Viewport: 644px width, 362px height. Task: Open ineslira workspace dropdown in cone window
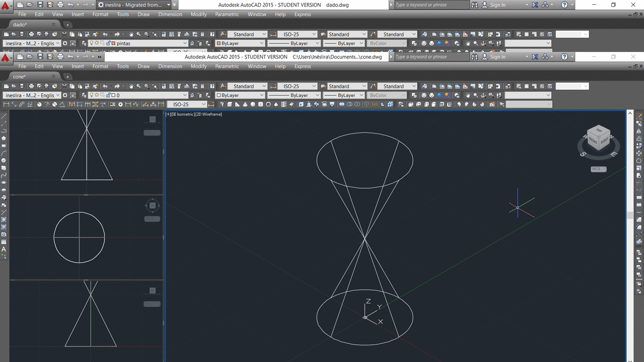(32, 95)
